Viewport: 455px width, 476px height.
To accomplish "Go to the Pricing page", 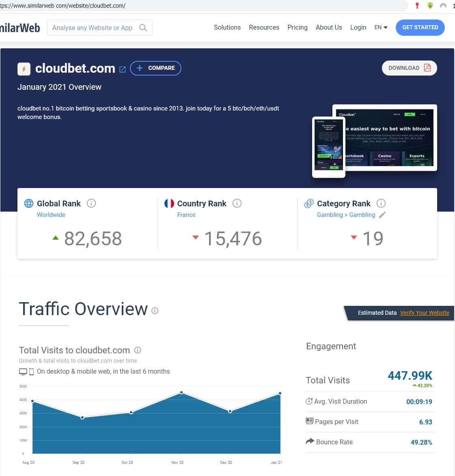I will pyautogui.click(x=298, y=27).
